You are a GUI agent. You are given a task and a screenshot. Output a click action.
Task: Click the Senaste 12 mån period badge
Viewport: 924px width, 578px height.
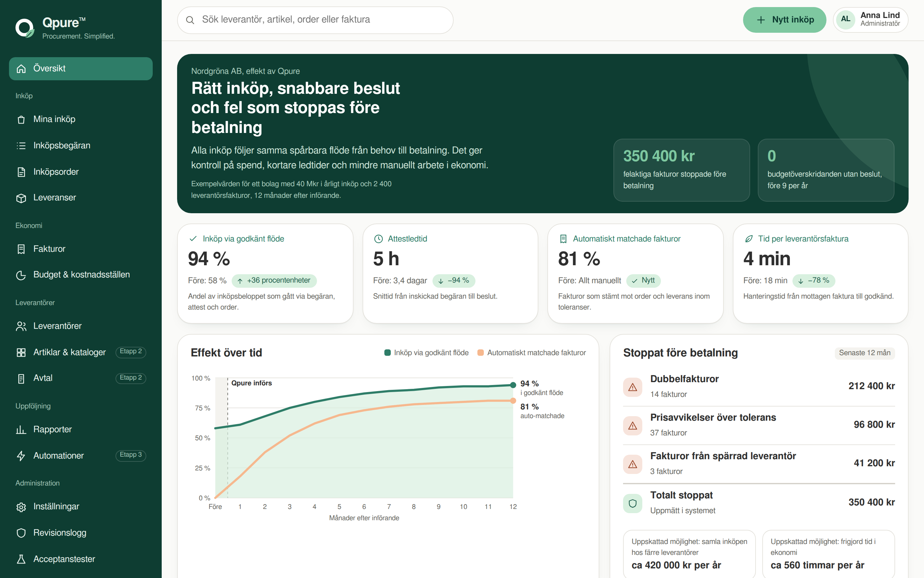[x=864, y=353]
